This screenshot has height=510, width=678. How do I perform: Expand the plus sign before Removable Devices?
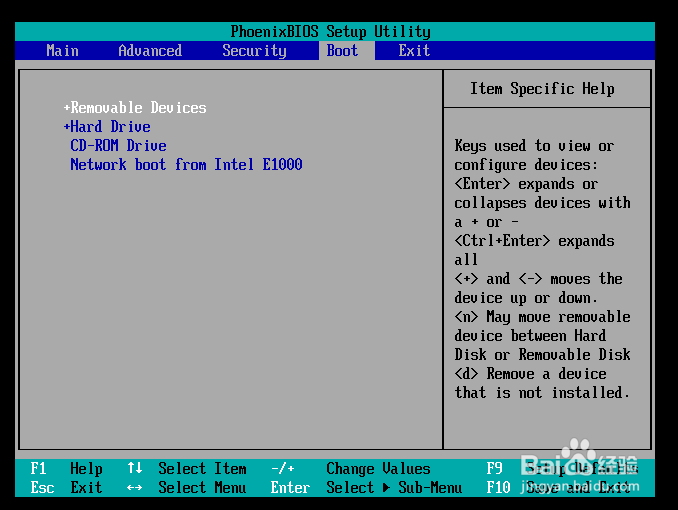click(67, 107)
